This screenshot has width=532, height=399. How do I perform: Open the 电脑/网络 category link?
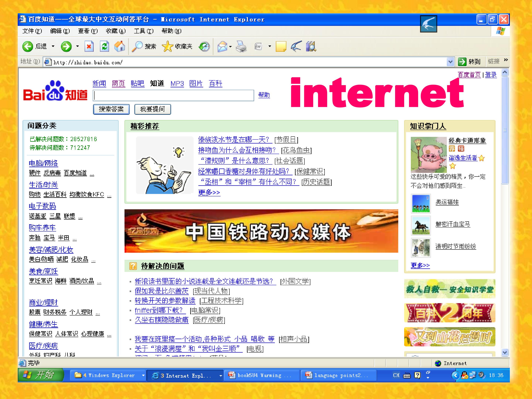tap(43, 163)
